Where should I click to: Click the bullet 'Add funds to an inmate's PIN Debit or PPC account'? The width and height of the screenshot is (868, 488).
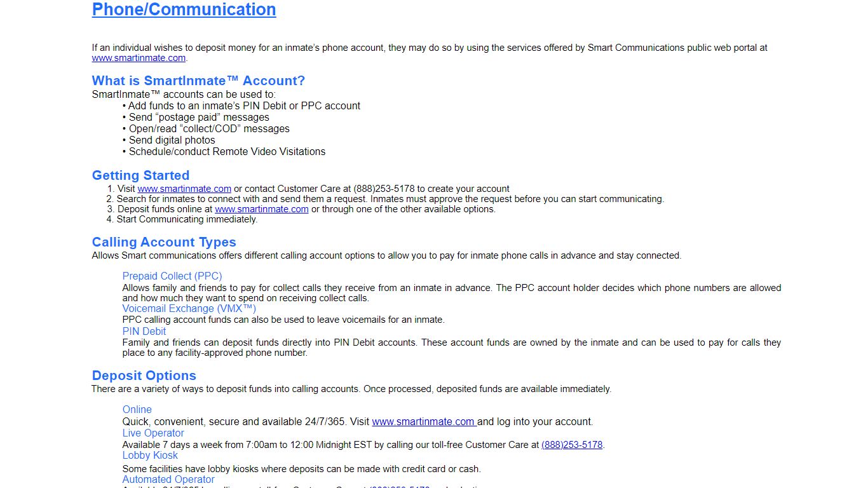tap(241, 106)
